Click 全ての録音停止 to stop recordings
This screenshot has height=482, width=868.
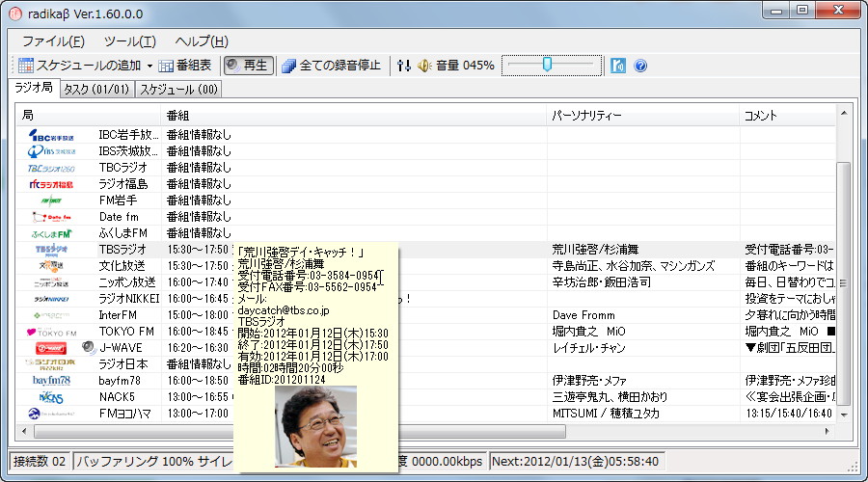tap(331, 66)
